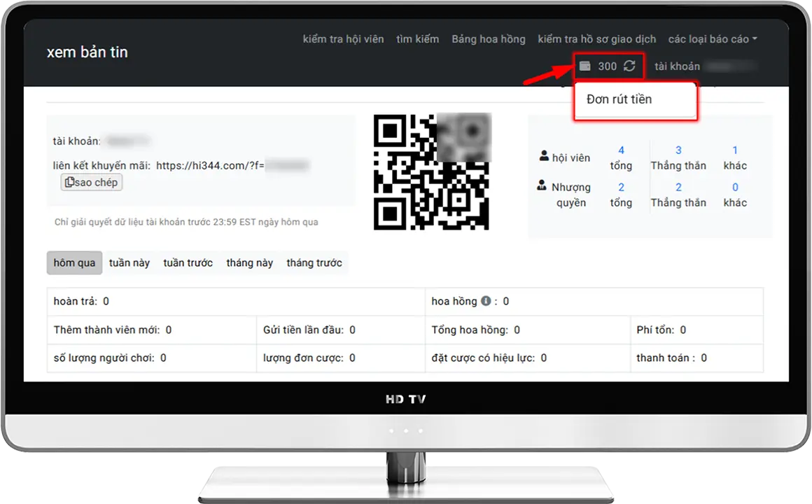Click the wallet balance icon
The height and width of the screenshot is (504, 812).
584,66
